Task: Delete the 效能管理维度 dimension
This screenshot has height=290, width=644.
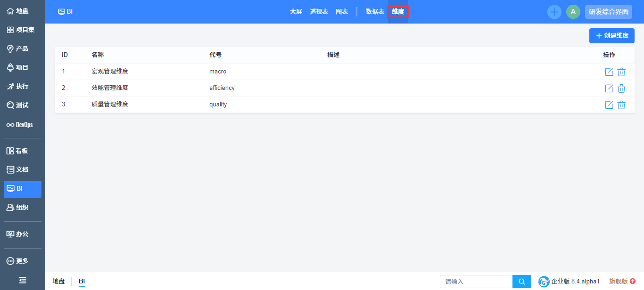Action: (621, 89)
